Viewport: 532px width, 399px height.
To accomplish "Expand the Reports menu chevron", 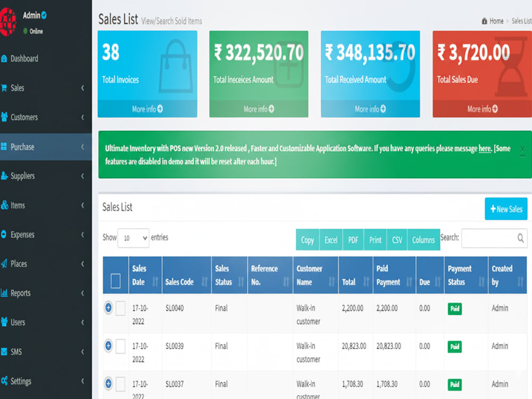I will (82, 293).
